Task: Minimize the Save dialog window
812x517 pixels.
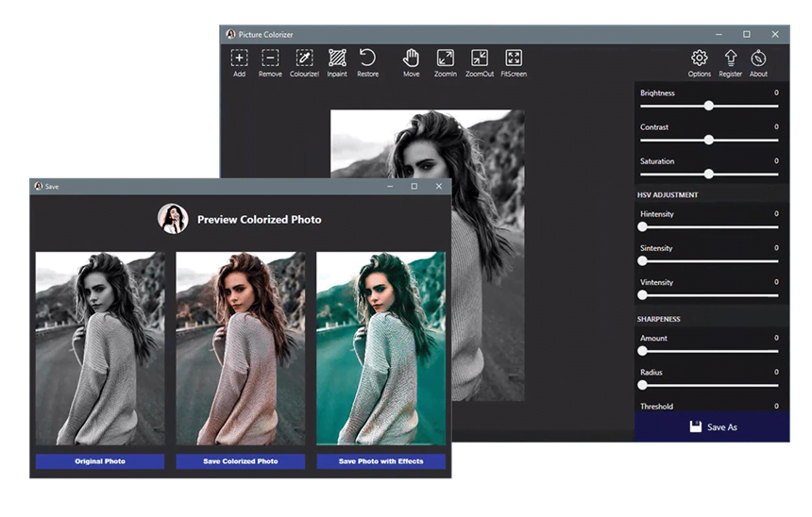Action: (390, 186)
